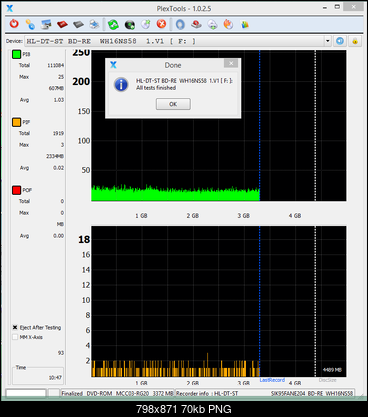Click the red power icon in toolbar
The image size is (368, 417).
14,24
